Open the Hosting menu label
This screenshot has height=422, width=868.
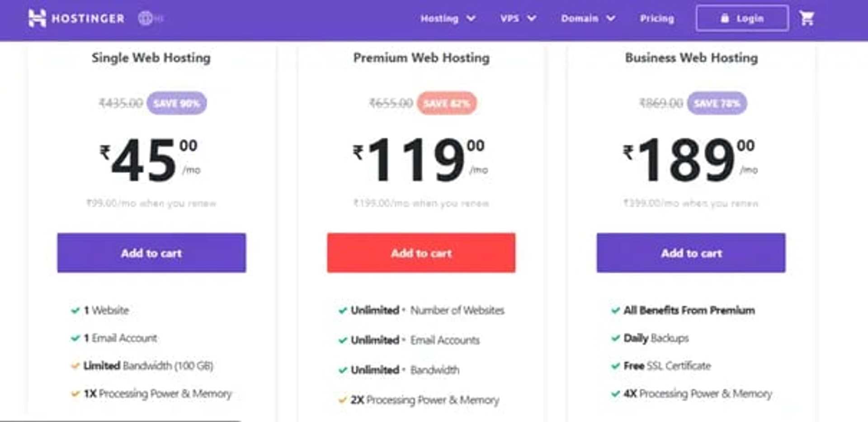tap(439, 18)
